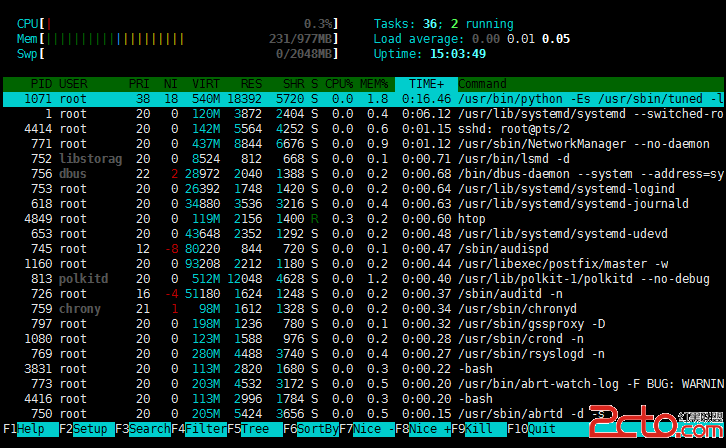Sort by the MEM% column header
This screenshot has height=448, width=726.
point(374,84)
